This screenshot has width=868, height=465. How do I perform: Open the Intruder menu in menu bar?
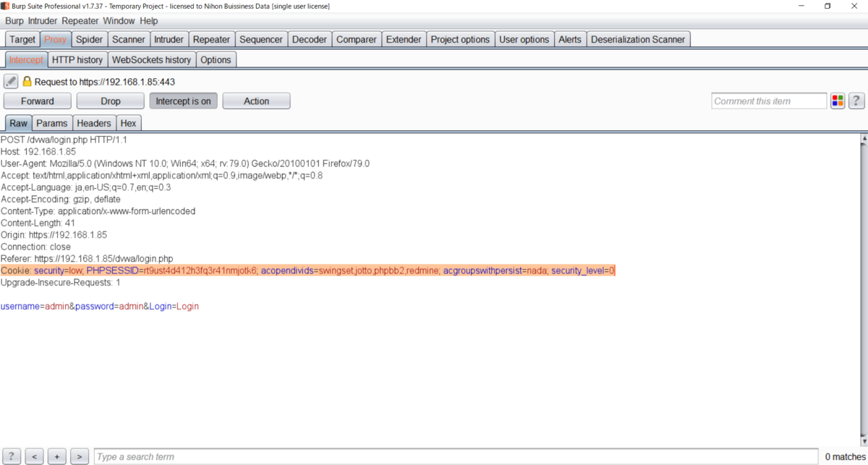[43, 21]
